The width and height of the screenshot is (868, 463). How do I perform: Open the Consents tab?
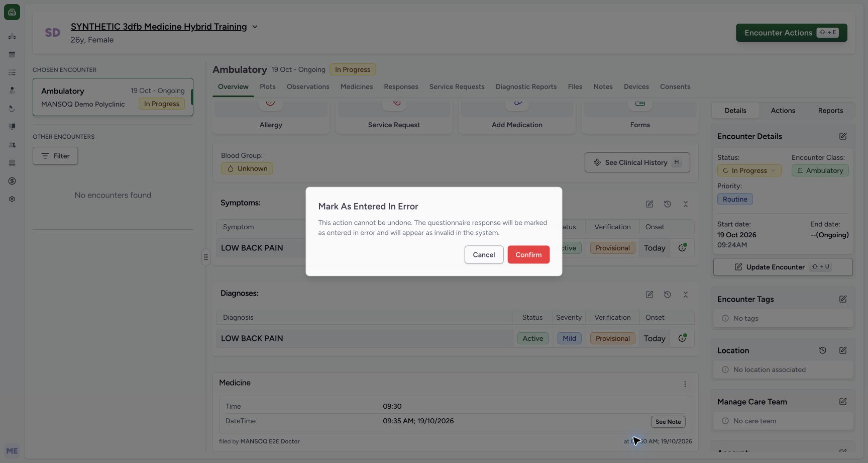(675, 86)
